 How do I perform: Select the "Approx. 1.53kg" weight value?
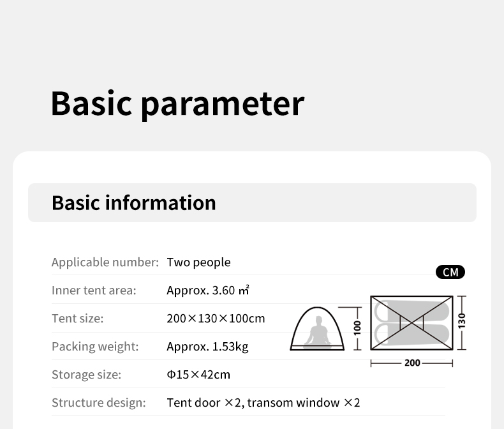207,347
